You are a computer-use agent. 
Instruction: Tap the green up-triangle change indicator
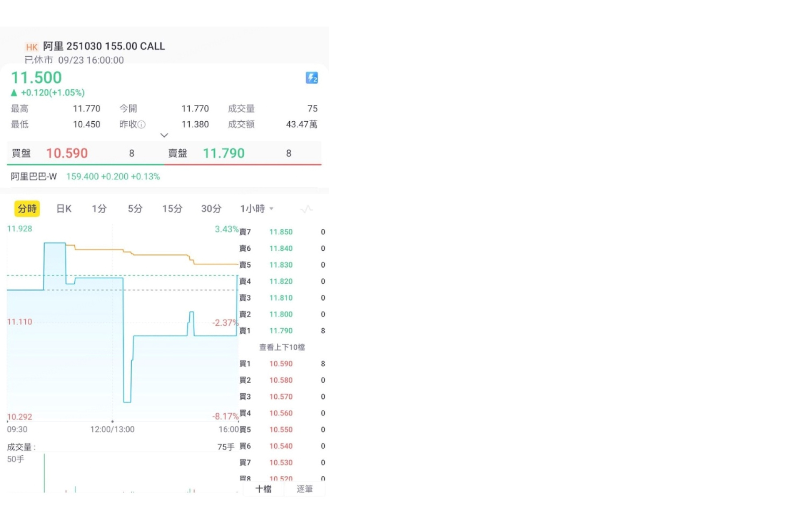[x=14, y=93]
